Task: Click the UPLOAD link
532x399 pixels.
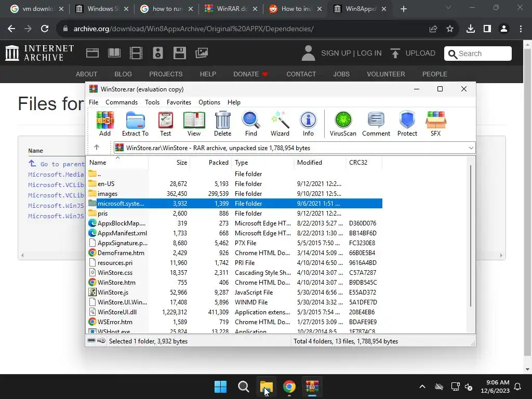Action: click(x=413, y=54)
